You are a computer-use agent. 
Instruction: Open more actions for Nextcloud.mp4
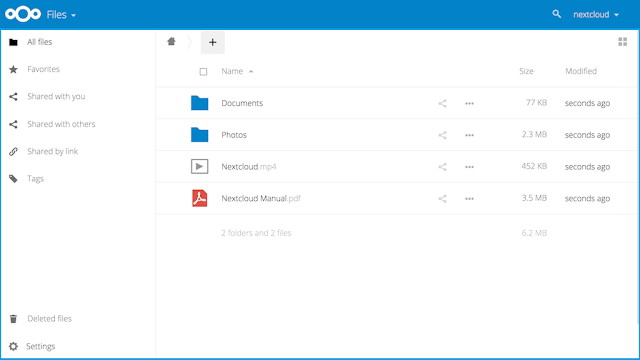click(469, 167)
